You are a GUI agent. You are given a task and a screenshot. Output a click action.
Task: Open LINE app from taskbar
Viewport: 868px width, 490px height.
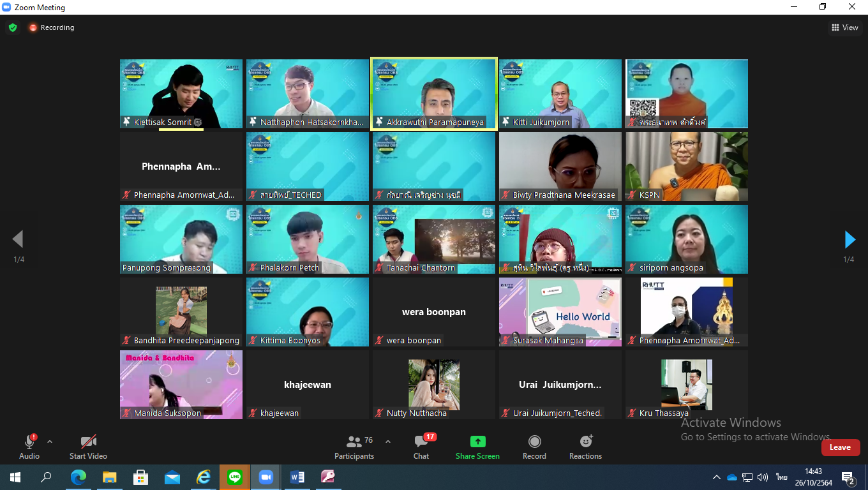coord(234,477)
